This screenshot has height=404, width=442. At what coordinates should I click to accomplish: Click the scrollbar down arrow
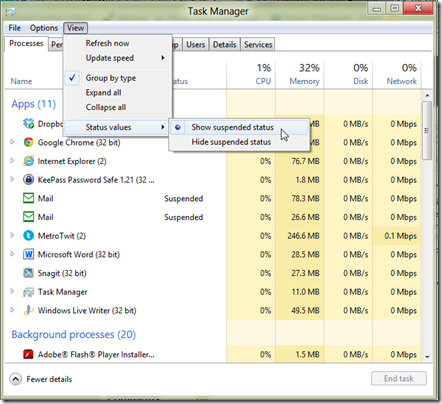coord(427,357)
